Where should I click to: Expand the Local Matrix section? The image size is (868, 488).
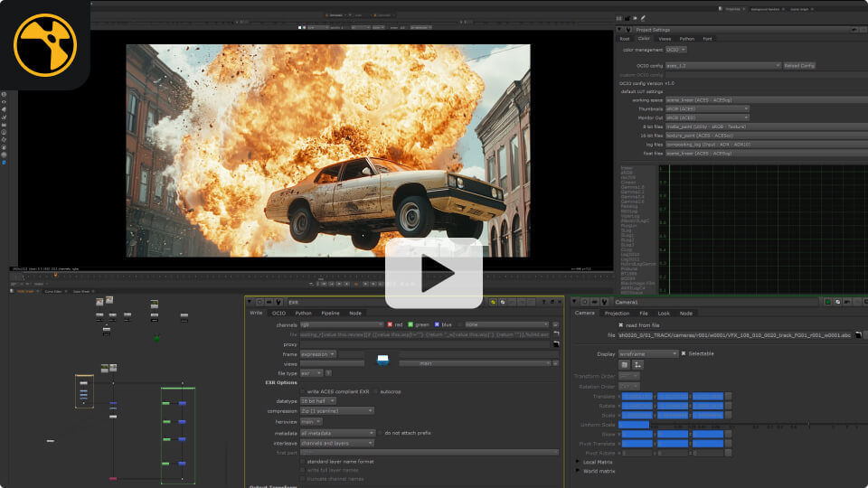click(x=578, y=462)
